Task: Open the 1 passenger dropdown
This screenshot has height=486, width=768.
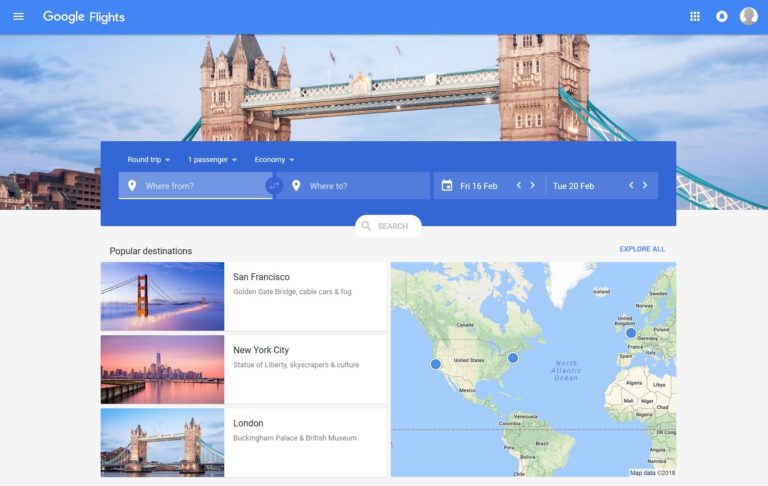Action: (212, 160)
